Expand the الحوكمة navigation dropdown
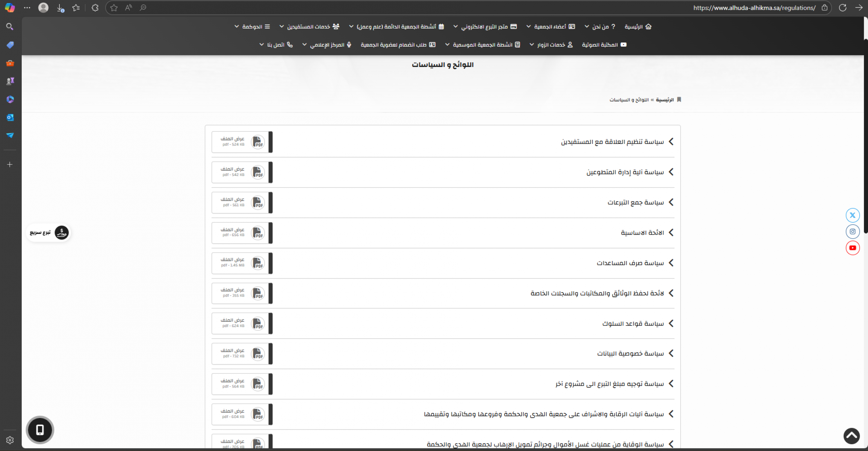Image resolution: width=868 pixels, height=451 pixels. [252, 27]
